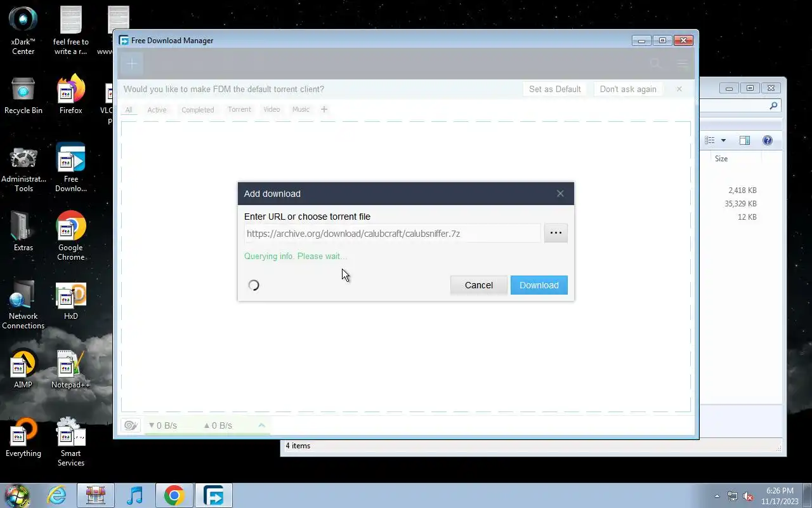Click Don't ask again button
Viewport: 812px width, 508px height.
[x=628, y=89]
